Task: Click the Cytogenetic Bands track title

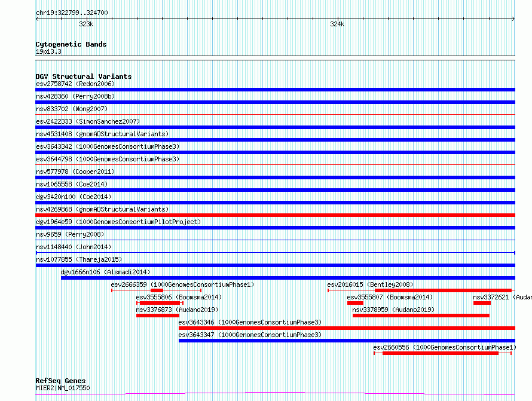Action: tap(71, 44)
